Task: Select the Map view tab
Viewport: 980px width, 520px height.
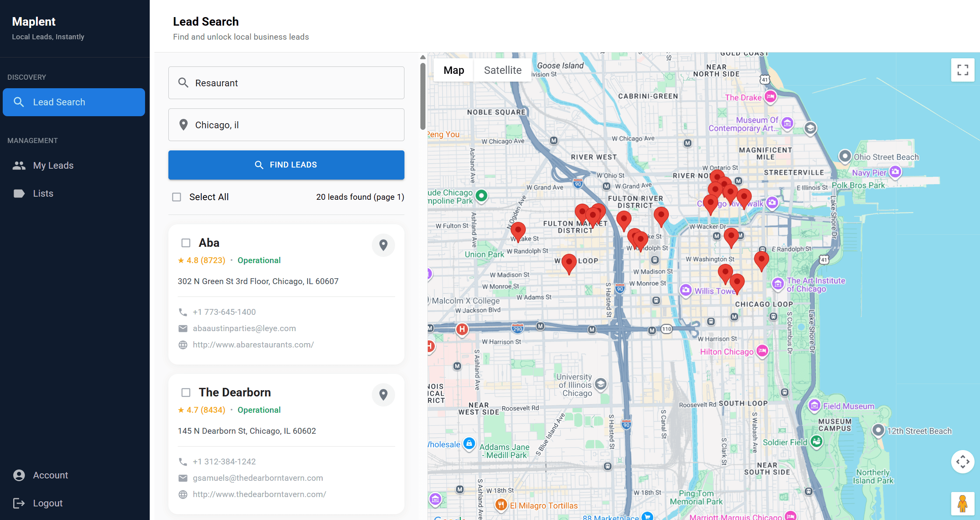Action: tap(453, 70)
